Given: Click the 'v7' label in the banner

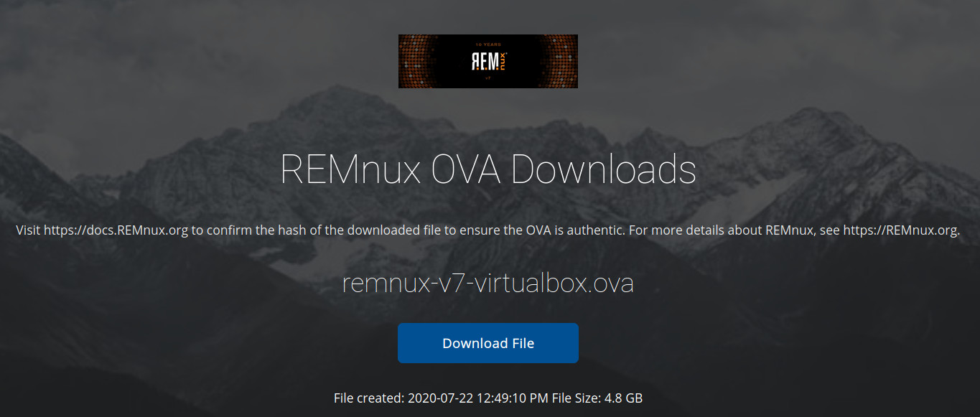Looking at the screenshot, I should click(488, 78).
